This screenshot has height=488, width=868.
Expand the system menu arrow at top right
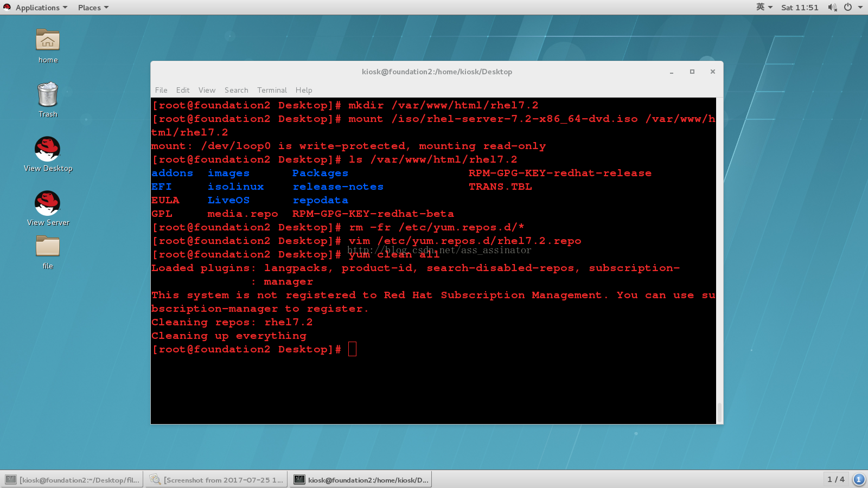tap(860, 8)
